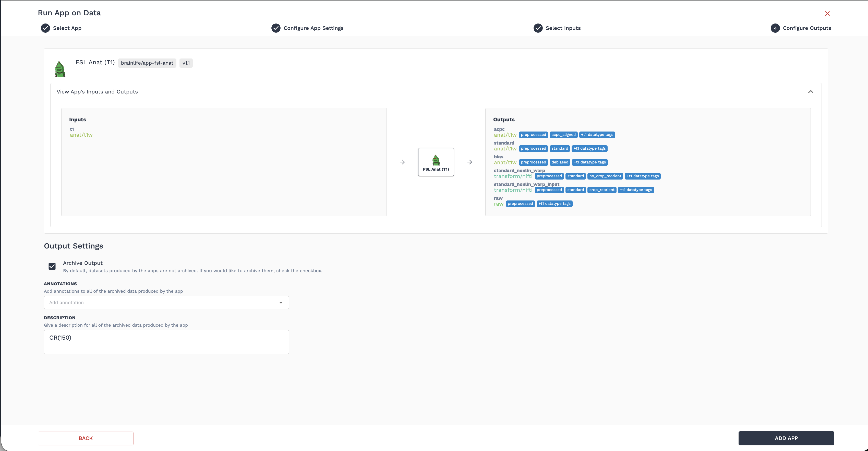The width and height of the screenshot is (868, 451).
Task: Click the step 4 Configure Outputs circle
Action: click(x=775, y=28)
